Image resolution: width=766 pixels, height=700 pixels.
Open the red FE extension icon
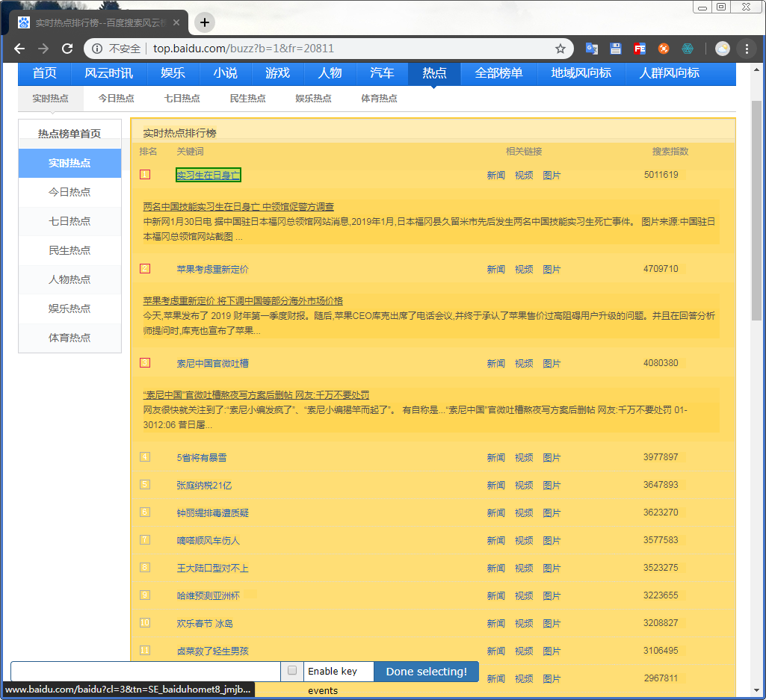coord(640,49)
